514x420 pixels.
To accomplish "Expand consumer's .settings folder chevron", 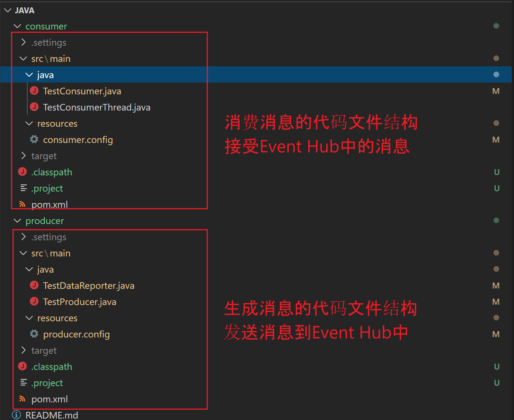I will tap(23, 42).
